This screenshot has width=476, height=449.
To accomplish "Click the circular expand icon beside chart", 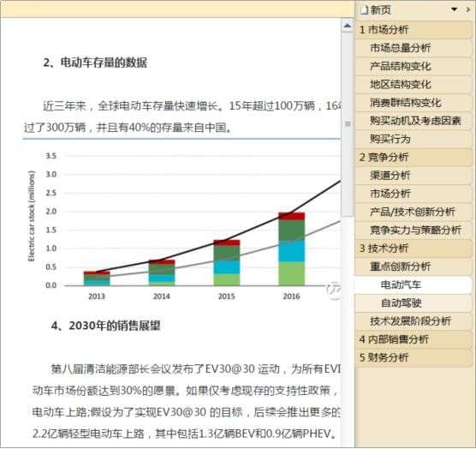I will click(333, 290).
